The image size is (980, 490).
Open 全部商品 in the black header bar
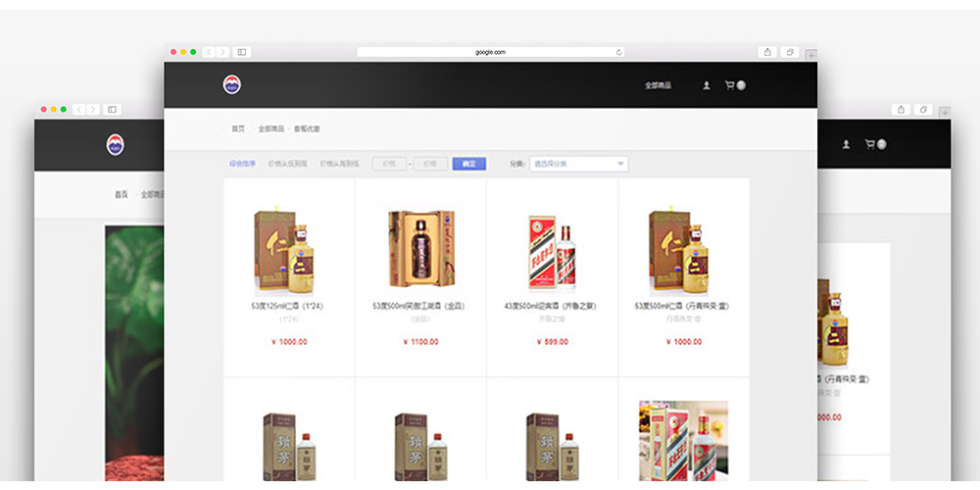click(x=659, y=85)
